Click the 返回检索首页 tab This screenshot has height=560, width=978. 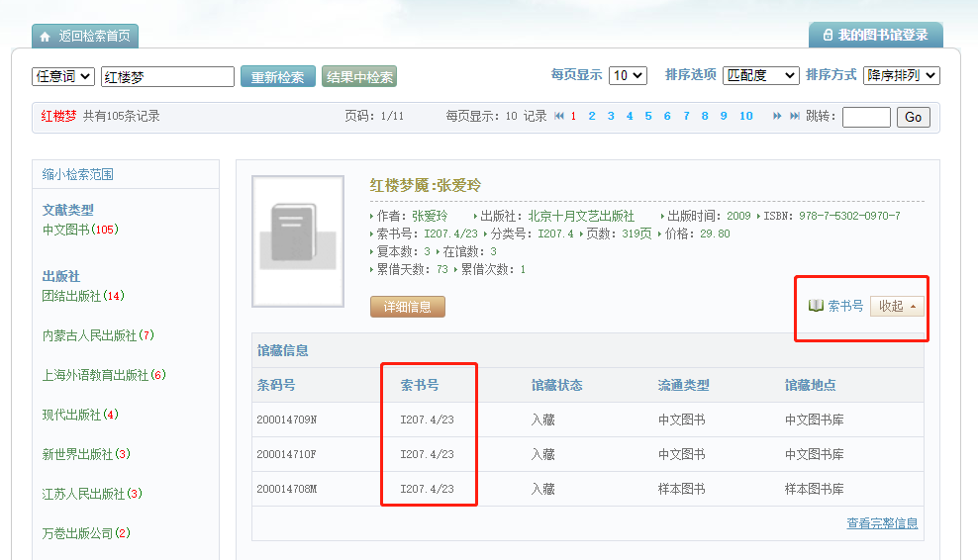coord(85,37)
